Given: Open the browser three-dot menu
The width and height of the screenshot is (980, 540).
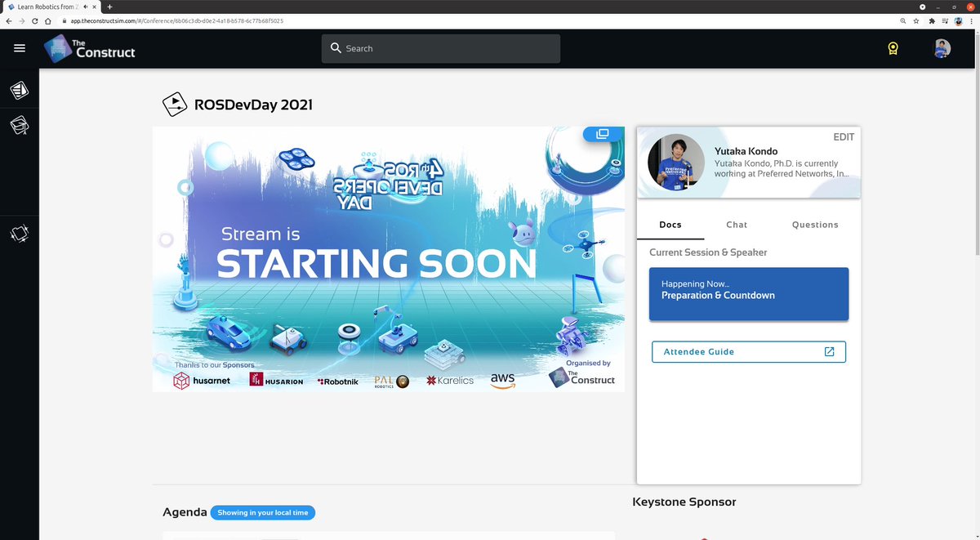Looking at the screenshot, I should click(x=971, y=20).
